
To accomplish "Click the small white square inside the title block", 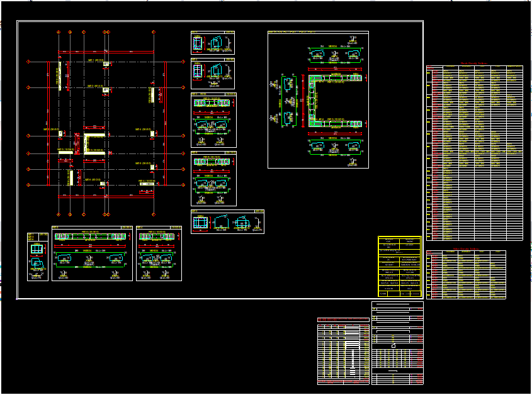I will click(x=393, y=345).
